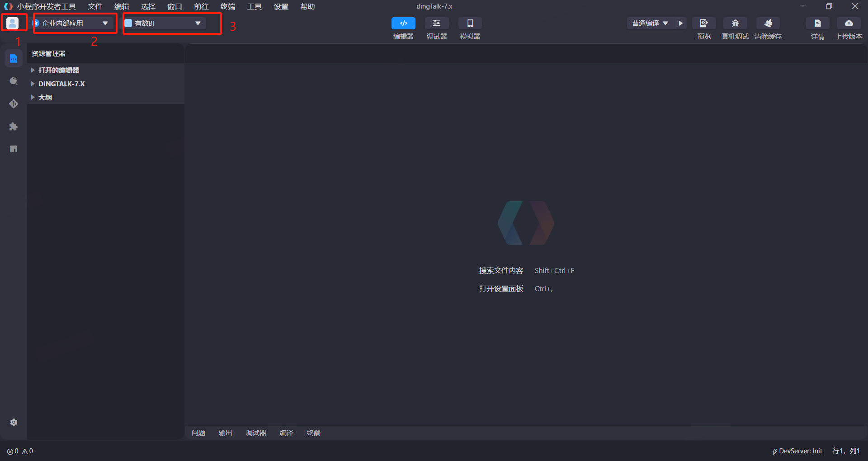Click the user account avatar icon
Screen dimensions: 868x461
point(13,23)
